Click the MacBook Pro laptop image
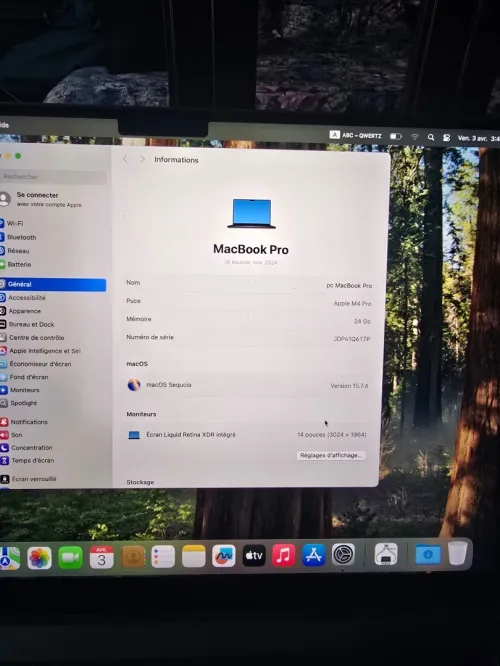The width and height of the screenshot is (500, 666). click(251, 214)
